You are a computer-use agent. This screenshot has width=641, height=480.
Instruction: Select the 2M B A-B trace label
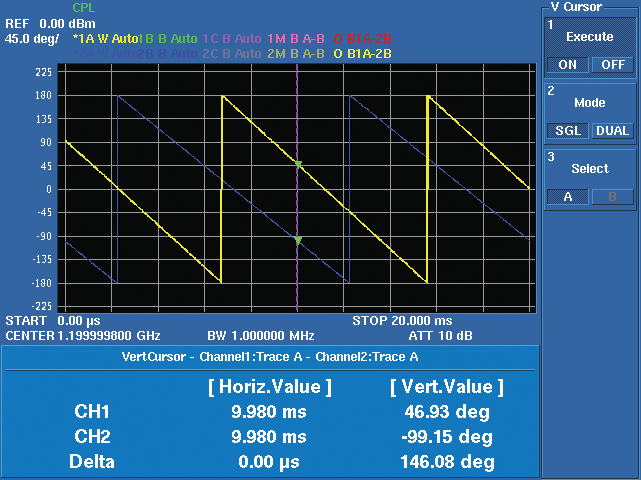click(294, 53)
